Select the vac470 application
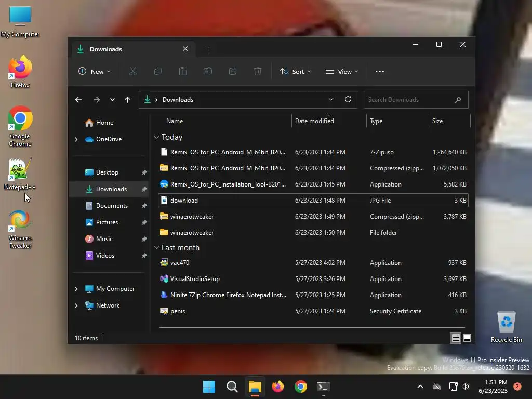The image size is (532, 399). click(313, 263)
